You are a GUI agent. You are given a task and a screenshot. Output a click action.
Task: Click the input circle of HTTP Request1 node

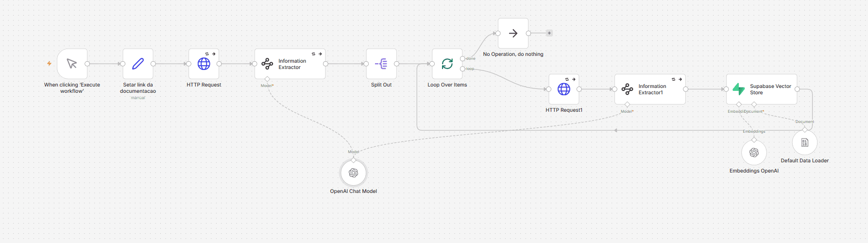coord(549,89)
